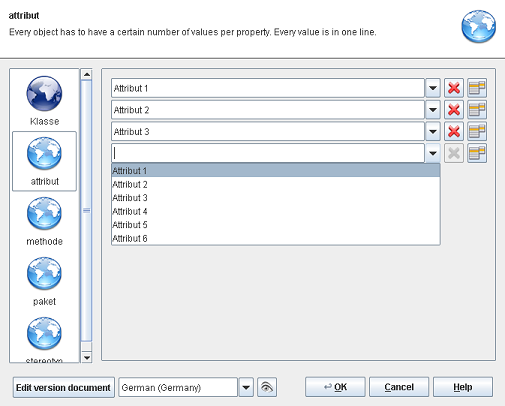Choose Attribut 2 from the dropdown list
Viewport: 505px width, 406px height.
coord(276,184)
